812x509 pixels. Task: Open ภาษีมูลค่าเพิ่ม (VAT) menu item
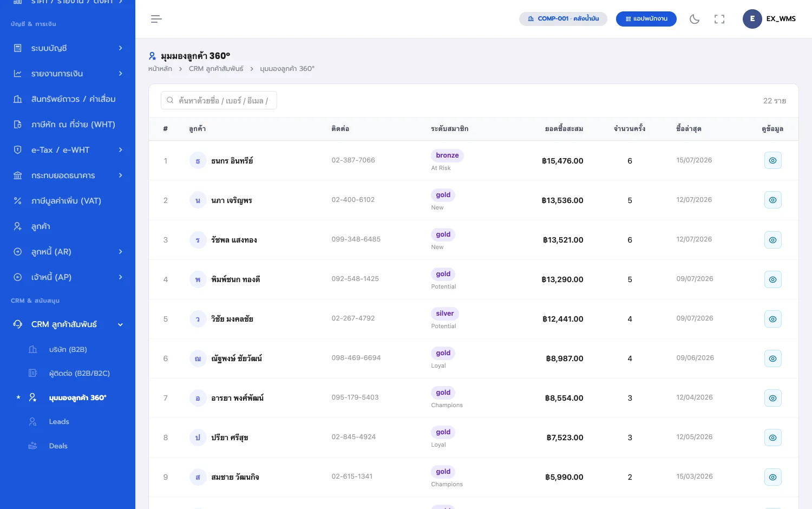pos(68,201)
